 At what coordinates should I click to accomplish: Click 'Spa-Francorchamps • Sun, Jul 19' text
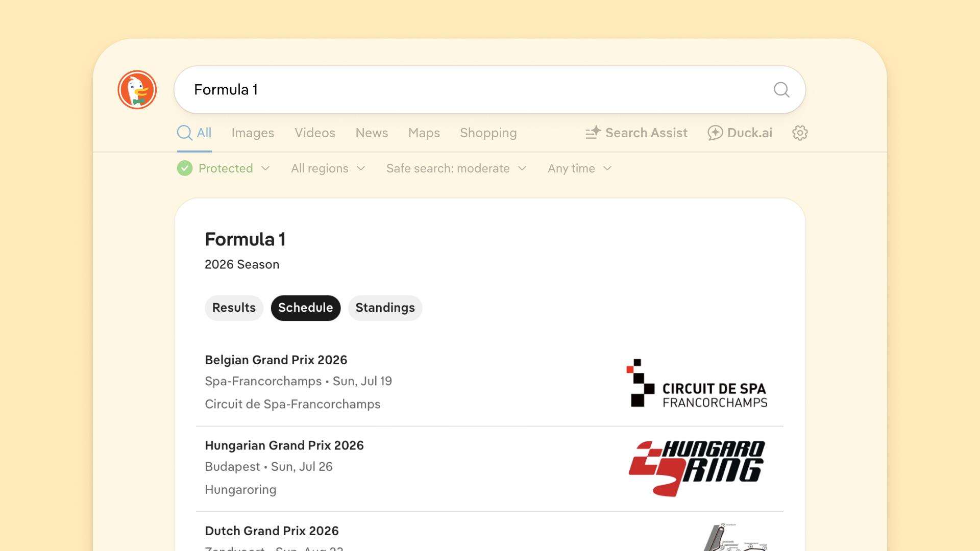298,381
